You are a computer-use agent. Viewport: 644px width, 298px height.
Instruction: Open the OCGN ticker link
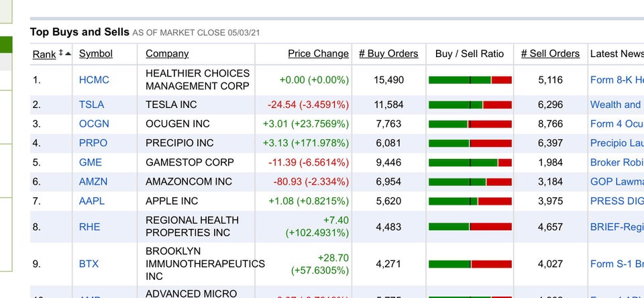(x=94, y=123)
